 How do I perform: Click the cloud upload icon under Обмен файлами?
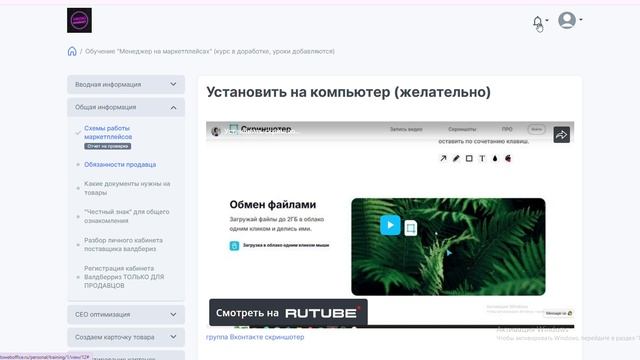tap(234, 246)
